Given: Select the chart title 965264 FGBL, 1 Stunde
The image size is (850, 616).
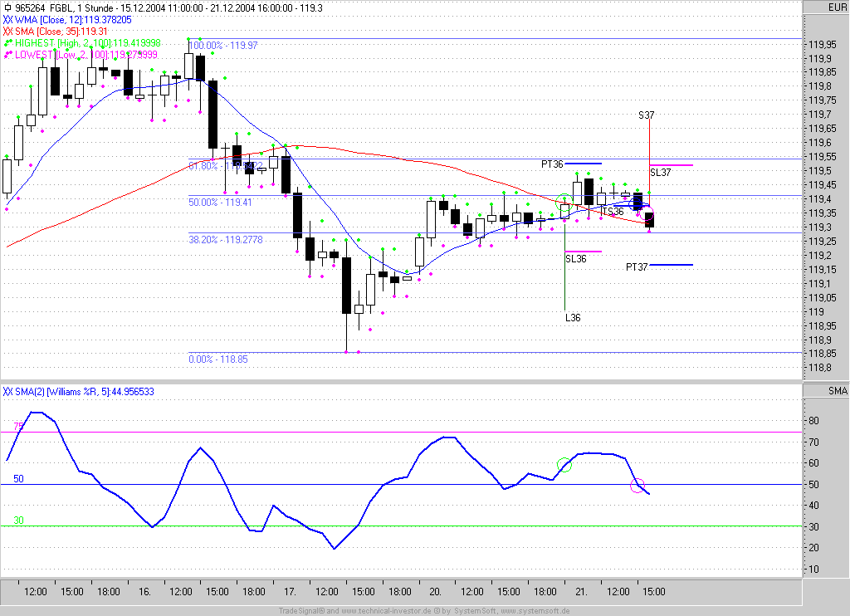Looking at the screenshot, I should click(65, 7).
